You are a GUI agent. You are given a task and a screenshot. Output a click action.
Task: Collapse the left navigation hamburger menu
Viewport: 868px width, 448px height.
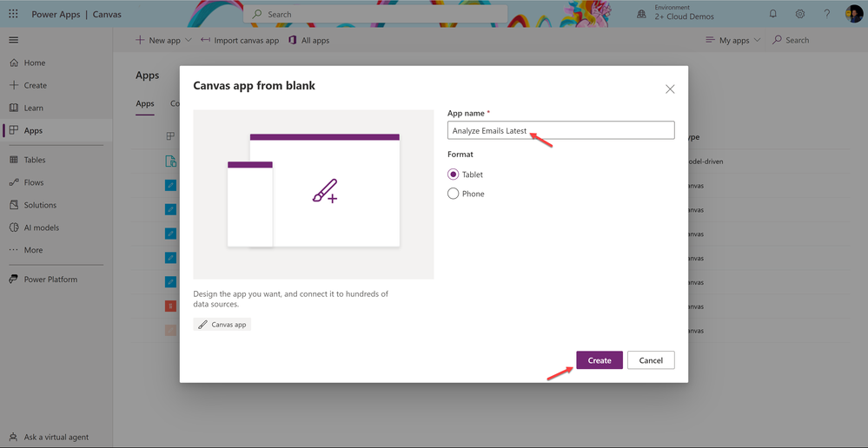click(x=13, y=40)
